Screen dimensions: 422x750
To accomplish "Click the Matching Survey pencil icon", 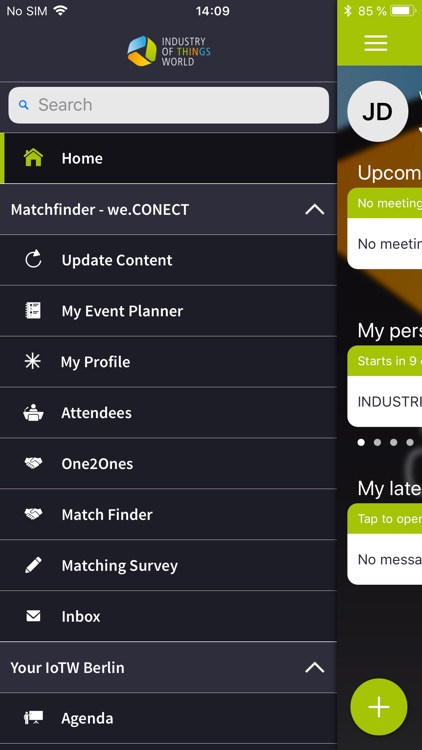I will (33, 565).
